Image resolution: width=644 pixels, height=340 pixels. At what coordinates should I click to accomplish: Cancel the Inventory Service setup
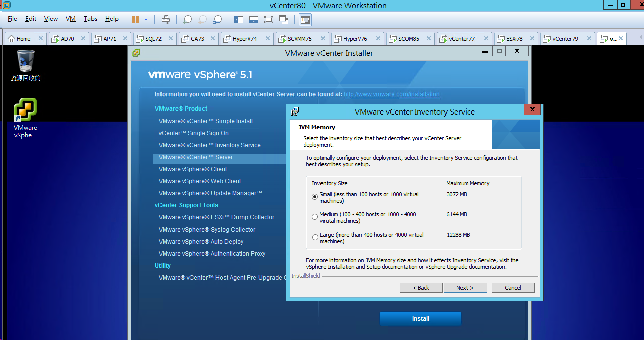pos(513,288)
